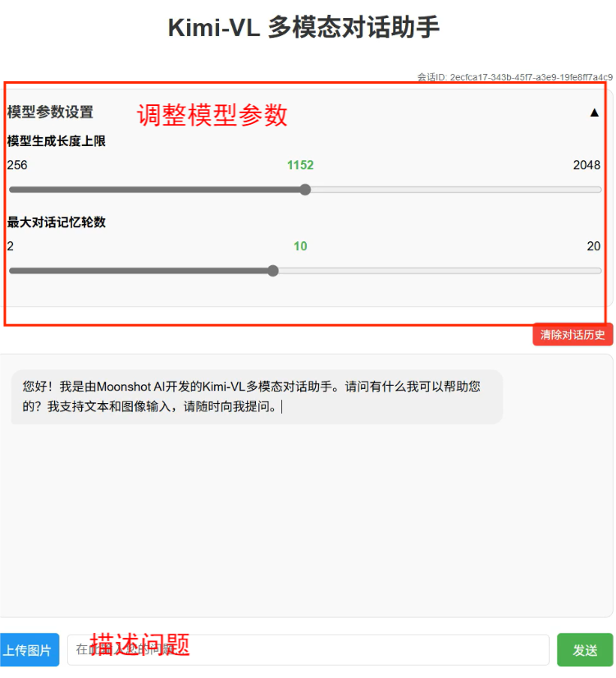
Task: Click the 模型生成长度上限 slider handle
Action: coord(305,190)
